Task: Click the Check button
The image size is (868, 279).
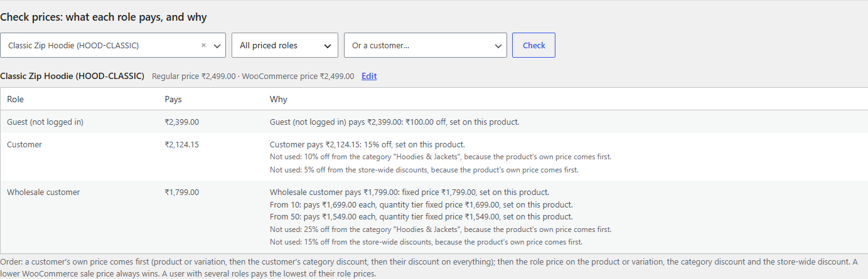Action: click(533, 45)
